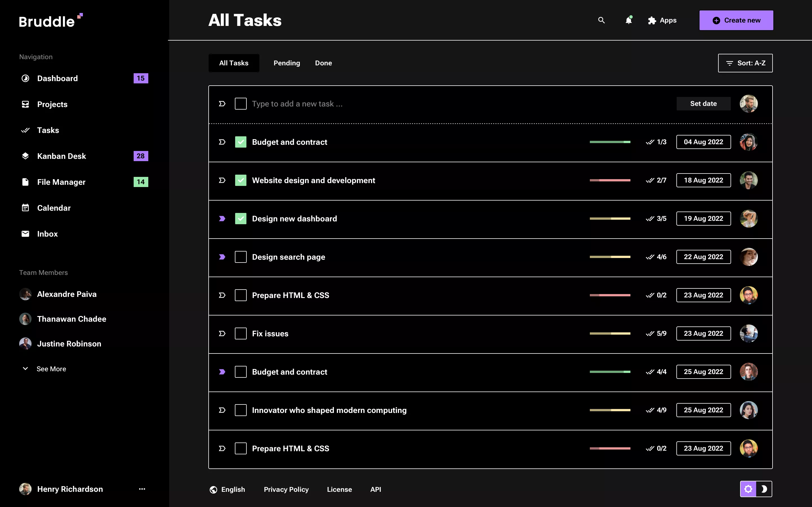The image size is (812, 507).
Task: Switch to the Done tab
Action: coord(323,63)
